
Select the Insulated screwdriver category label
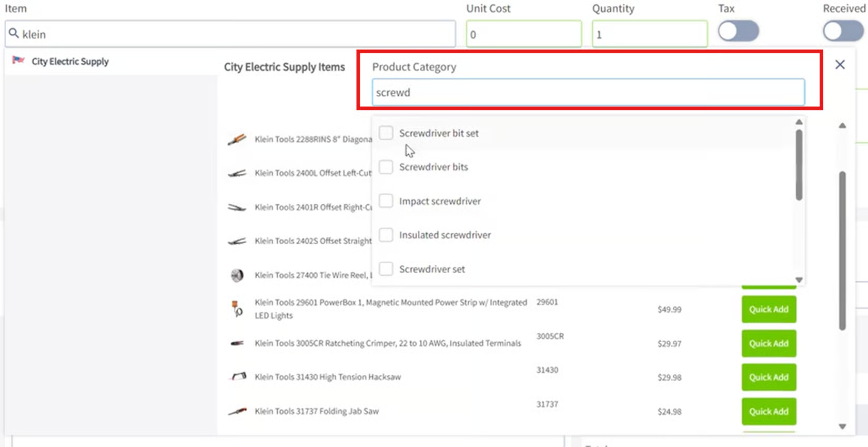click(x=445, y=235)
